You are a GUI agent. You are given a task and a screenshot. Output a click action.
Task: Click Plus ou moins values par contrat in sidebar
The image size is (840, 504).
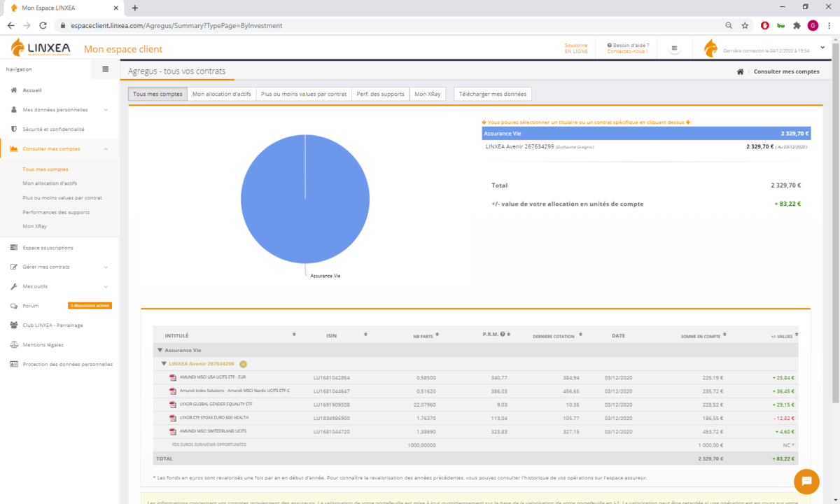pos(62,198)
